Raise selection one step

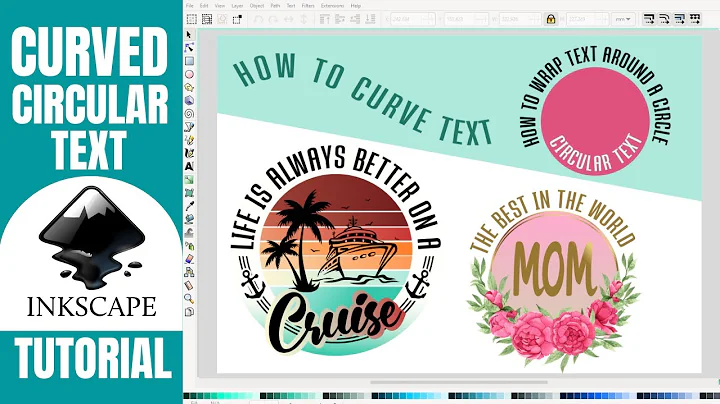tap(340, 19)
